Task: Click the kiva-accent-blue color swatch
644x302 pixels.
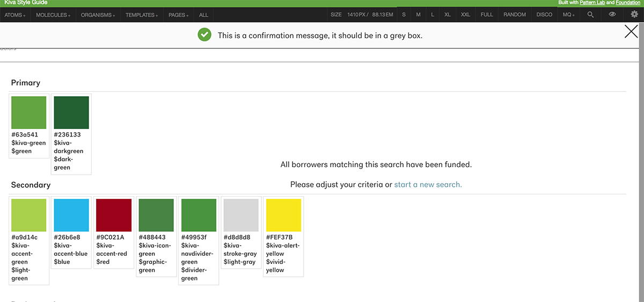Action: [x=71, y=215]
